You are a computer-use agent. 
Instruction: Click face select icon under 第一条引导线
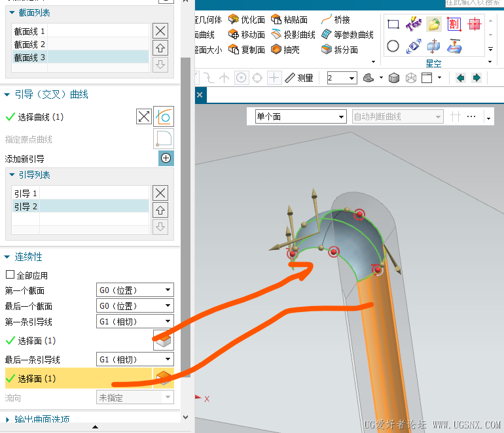[164, 341]
